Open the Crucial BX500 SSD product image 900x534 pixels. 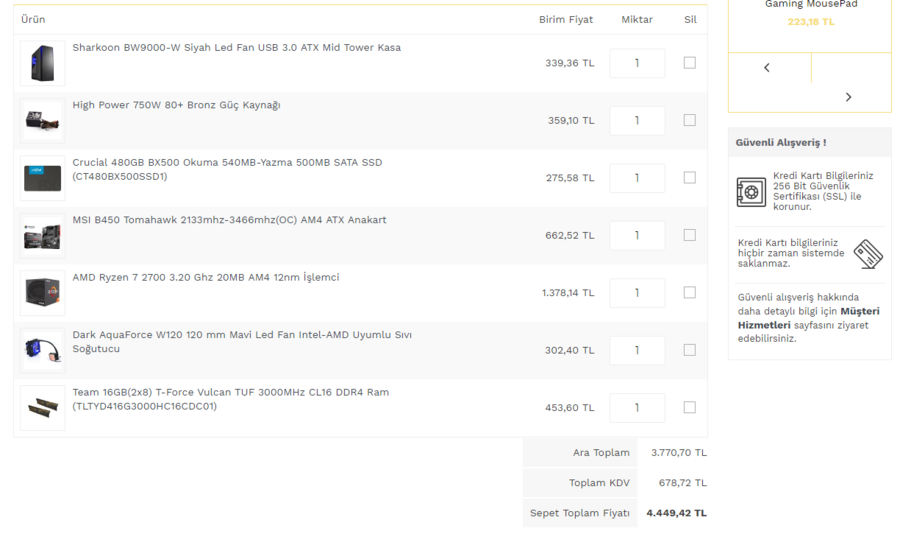point(42,178)
